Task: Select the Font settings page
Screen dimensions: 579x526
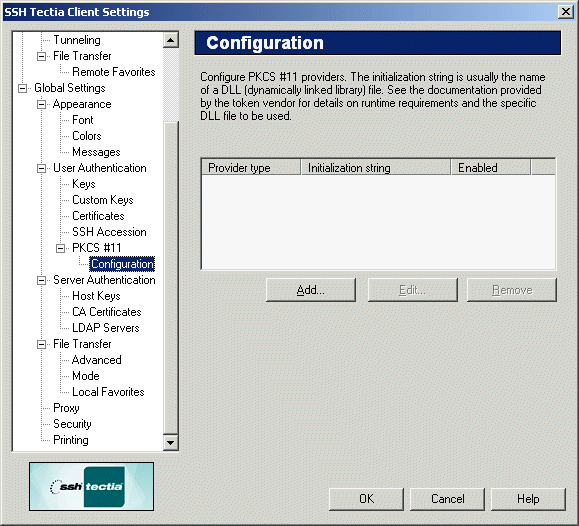Action: coord(83,120)
